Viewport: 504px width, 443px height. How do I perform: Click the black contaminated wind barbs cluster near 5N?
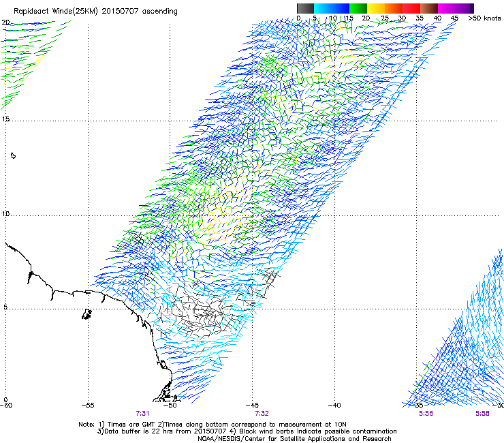(x=201, y=314)
